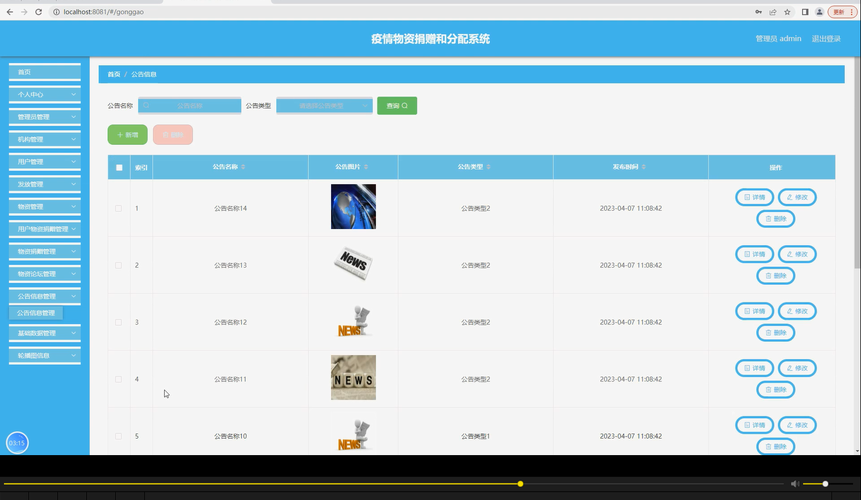The image size is (861, 500).
Task: Click 修改 for 公告名称11
Action: (x=797, y=368)
